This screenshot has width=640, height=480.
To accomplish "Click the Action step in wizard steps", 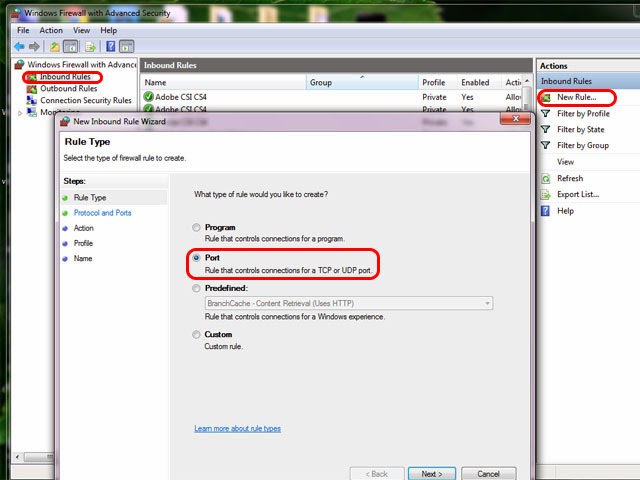I will click(x=83, y=228).
